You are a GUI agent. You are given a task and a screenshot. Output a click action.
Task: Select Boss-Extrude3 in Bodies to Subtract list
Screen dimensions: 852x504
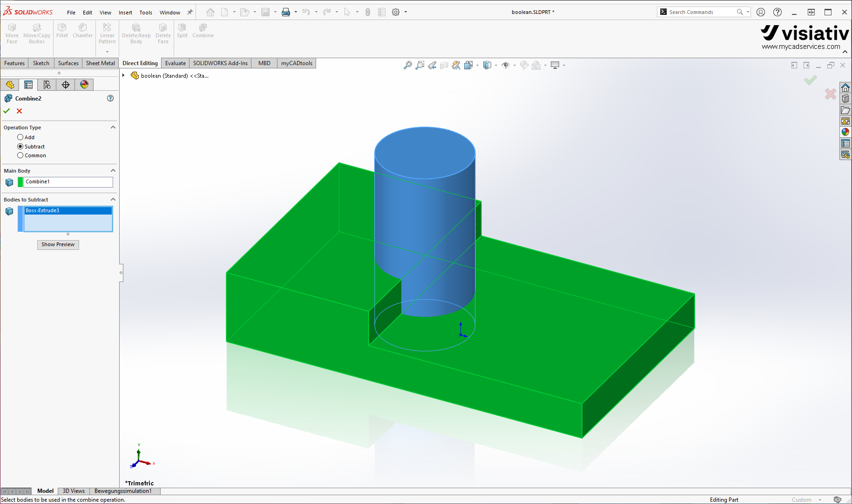[x=68, y=211]
